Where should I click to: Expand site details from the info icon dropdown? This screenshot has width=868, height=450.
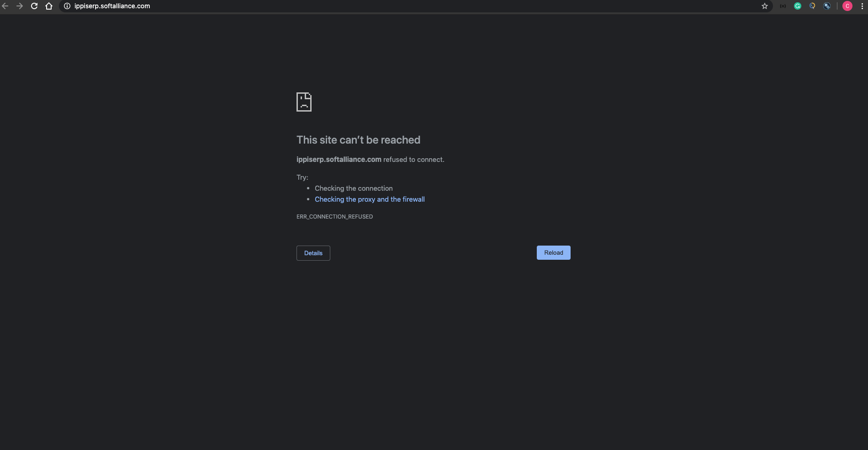pyautogui.click(x=66, y=6)
